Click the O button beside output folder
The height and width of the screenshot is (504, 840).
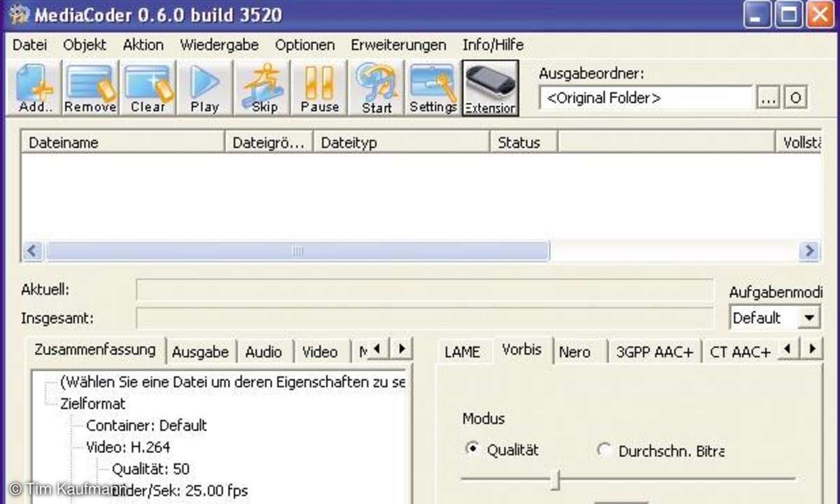point(794,99)
